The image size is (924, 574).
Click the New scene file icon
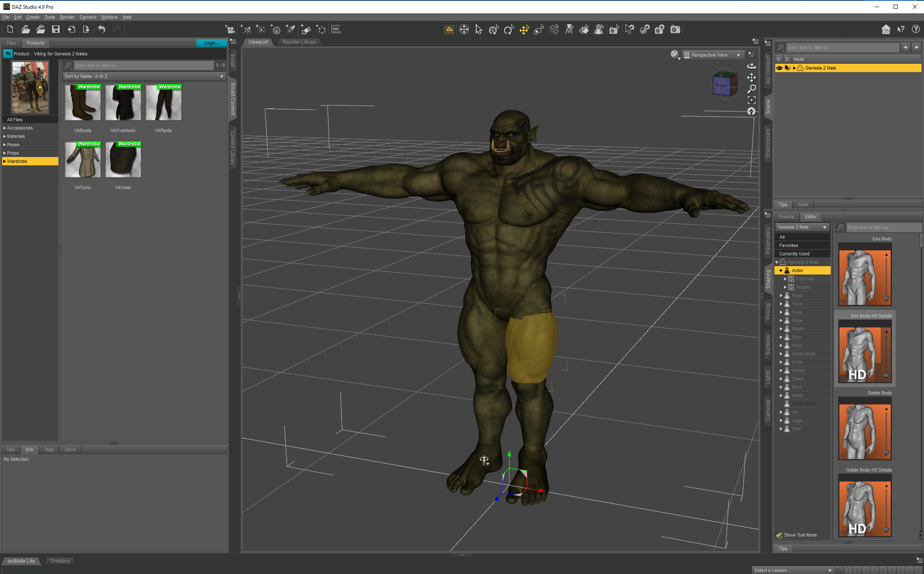[10, 29]
